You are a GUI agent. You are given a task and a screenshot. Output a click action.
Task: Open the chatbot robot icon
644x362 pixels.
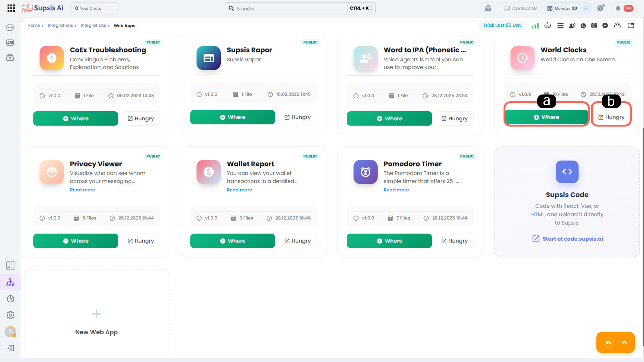point(548,26)
